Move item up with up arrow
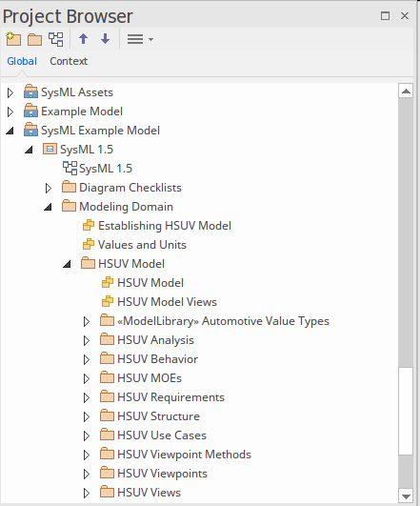The width and height of the screenshot is (420, 506). (84, 39)
